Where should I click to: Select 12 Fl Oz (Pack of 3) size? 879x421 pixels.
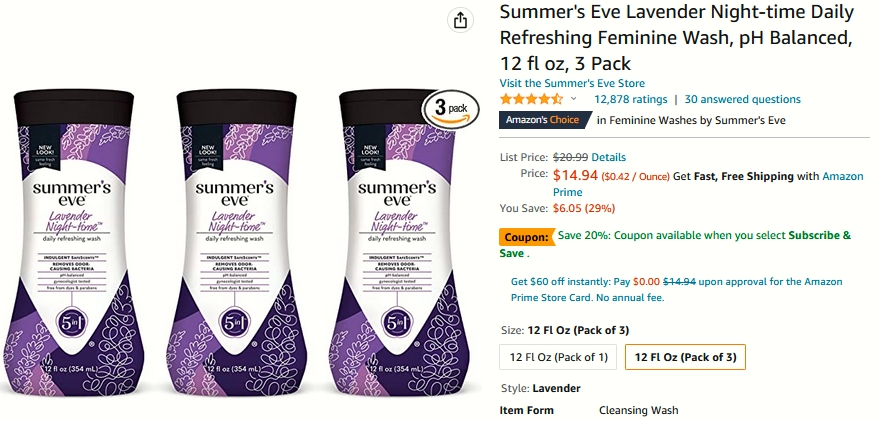point(685,357)
